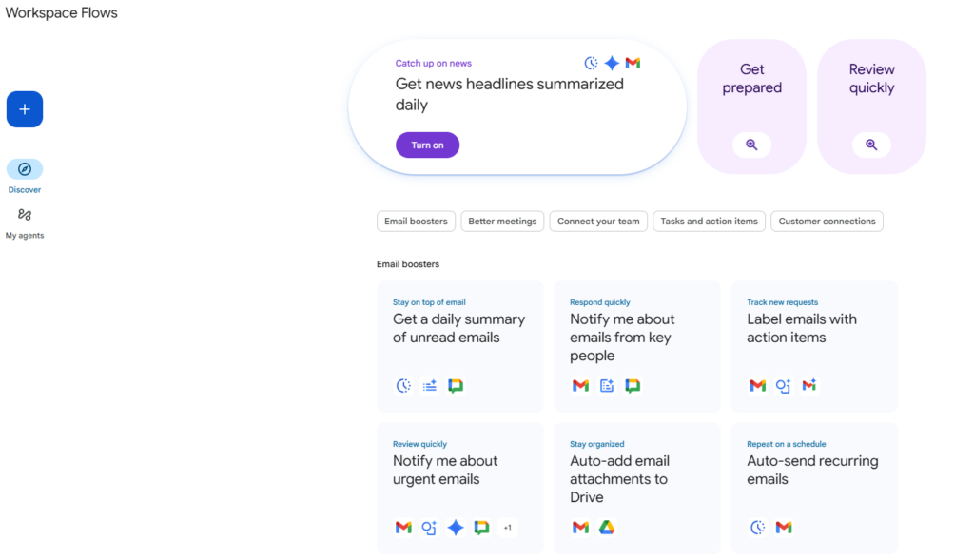974x560 pixels.
Task: Filter by Tasks and action items
Action: tap(709, 222)
